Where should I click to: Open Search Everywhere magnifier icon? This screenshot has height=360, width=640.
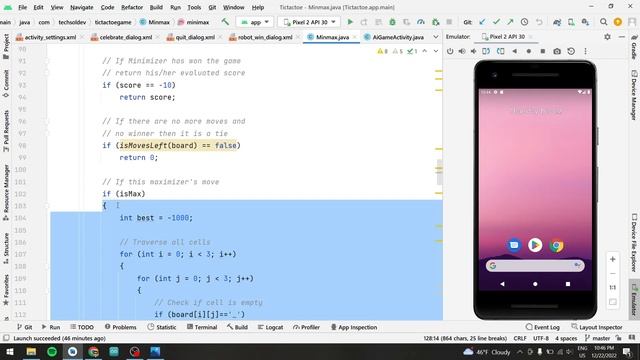pyautogui.click(x=603, y=22)
